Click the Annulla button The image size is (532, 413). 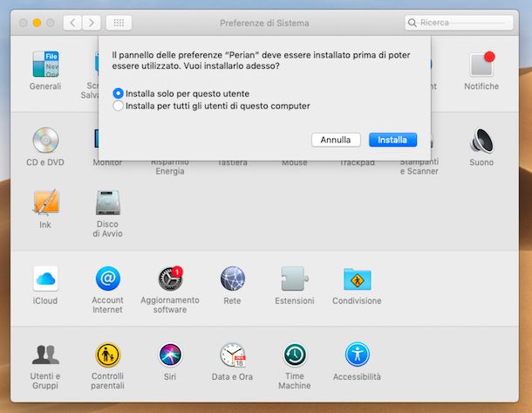(336, 140)
